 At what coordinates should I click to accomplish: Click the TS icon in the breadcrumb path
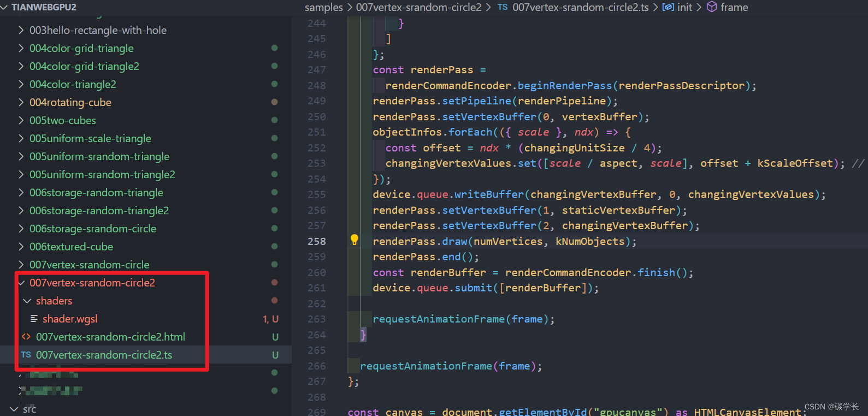(x=503, y=7)
